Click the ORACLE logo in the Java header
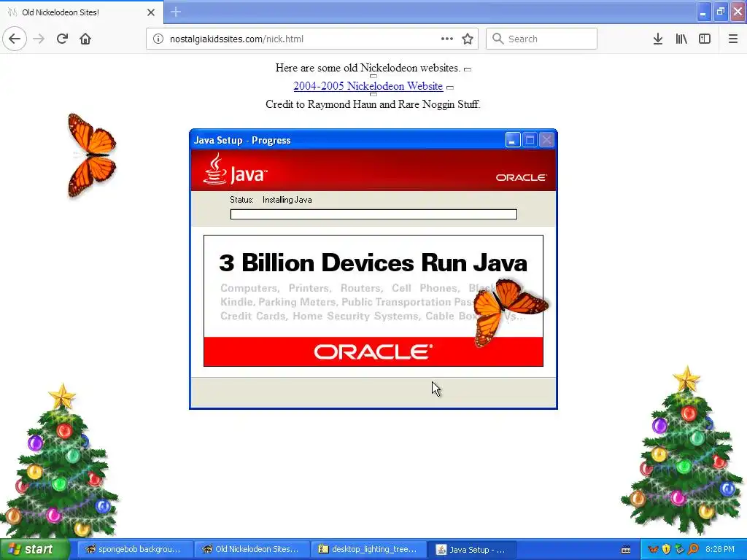Screen dimensions: 747x560 521,177
